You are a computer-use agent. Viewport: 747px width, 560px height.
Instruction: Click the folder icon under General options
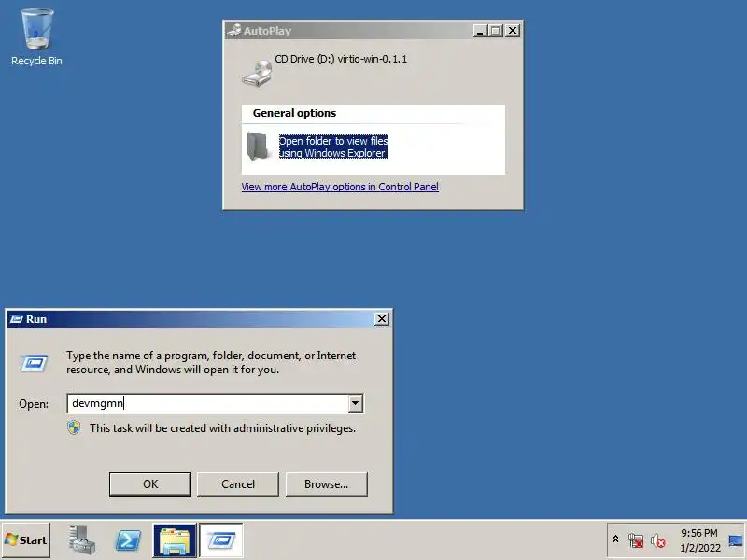click(258, 147)
